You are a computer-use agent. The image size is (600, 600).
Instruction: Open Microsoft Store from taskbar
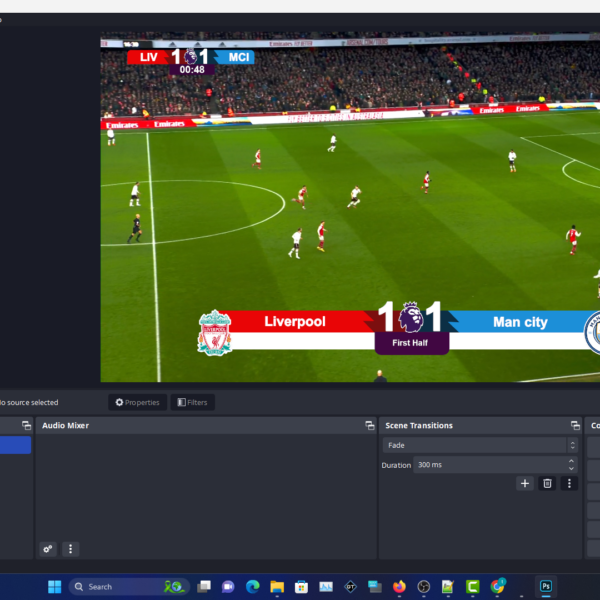pos(301,587)
